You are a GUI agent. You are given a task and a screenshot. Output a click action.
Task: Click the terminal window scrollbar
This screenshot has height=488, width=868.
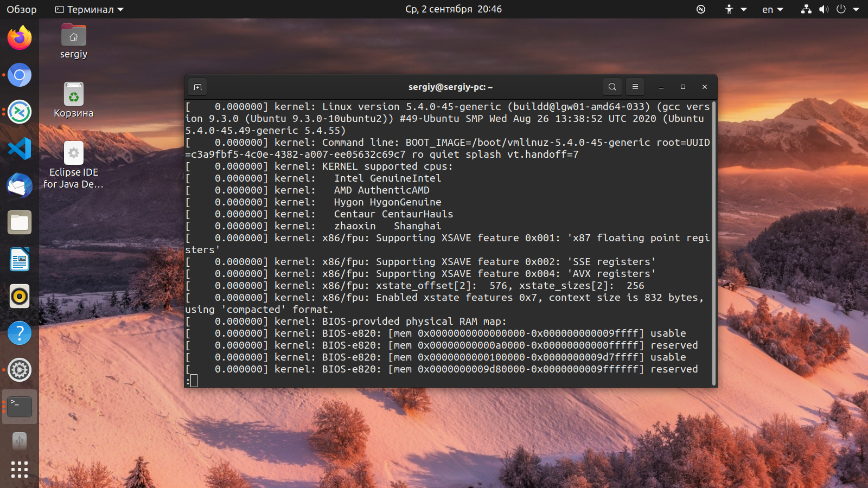click(714, 243)
